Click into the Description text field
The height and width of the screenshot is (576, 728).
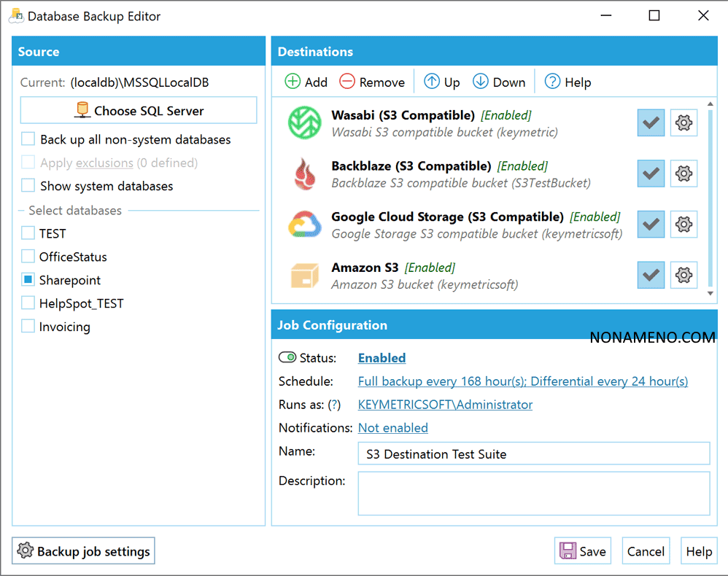point(533,494)
